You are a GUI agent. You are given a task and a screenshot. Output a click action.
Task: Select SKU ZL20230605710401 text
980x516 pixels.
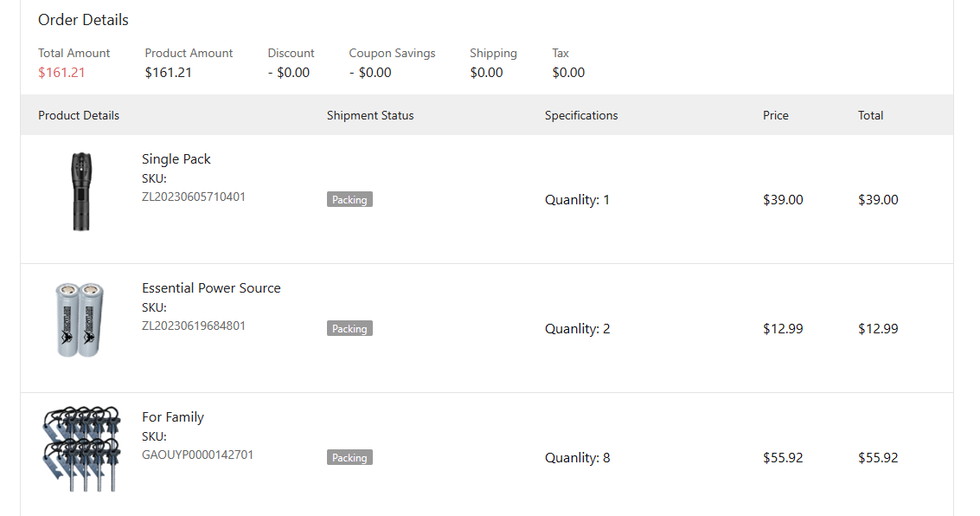click(194, 197)
